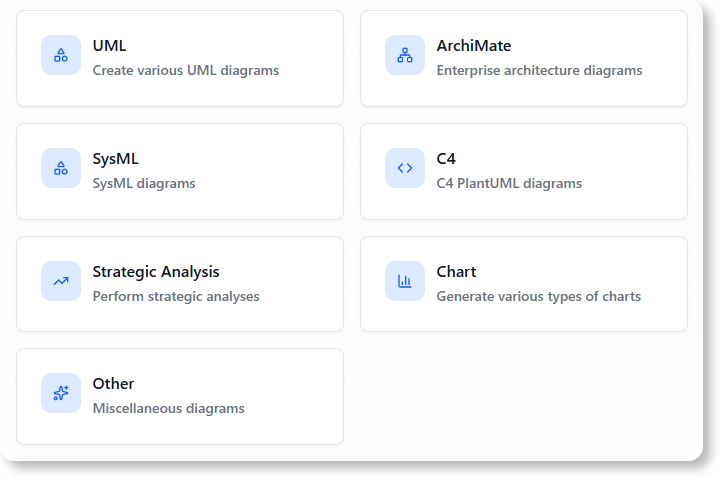Click 'Perform strategic analyses' description

(x=175, y=297)
